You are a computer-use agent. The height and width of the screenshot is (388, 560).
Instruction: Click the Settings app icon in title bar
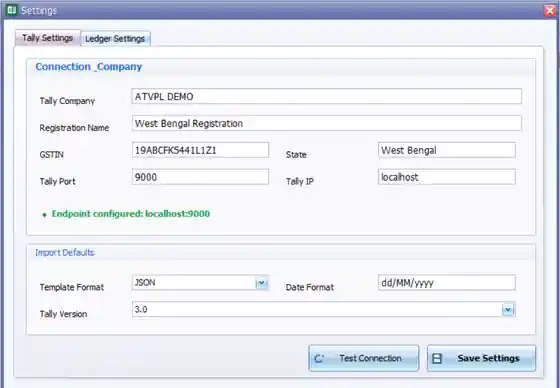(x=12, y=10)
